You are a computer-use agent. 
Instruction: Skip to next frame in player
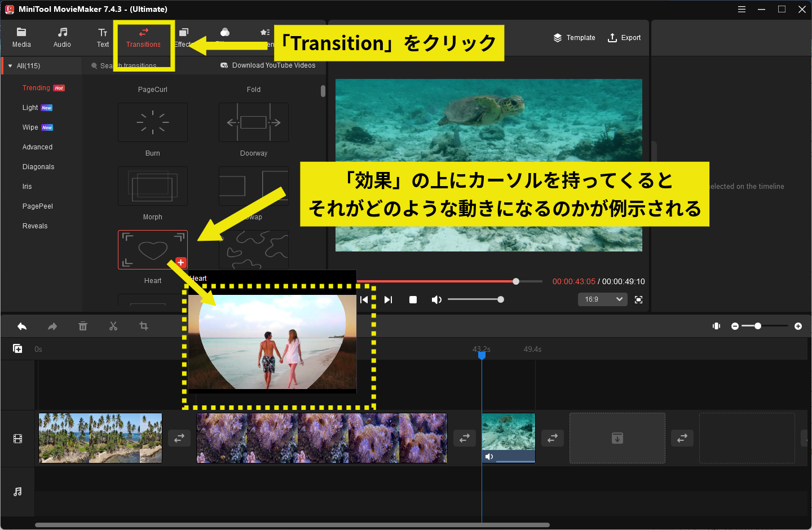[388, 299]
